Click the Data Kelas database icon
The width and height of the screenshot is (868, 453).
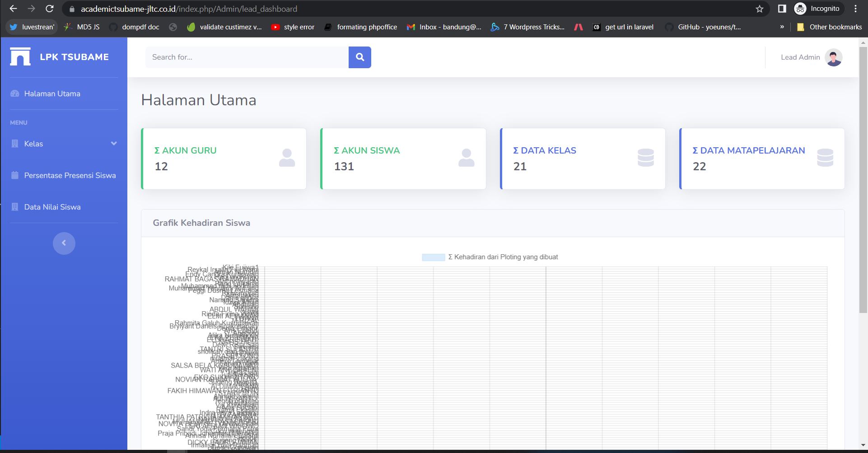tap(645, 158)
